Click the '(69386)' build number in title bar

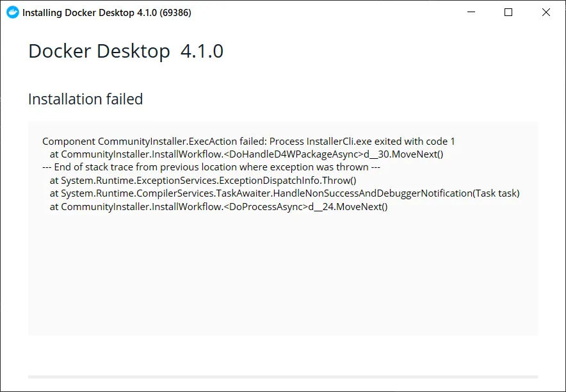click(x=174, y=12)
